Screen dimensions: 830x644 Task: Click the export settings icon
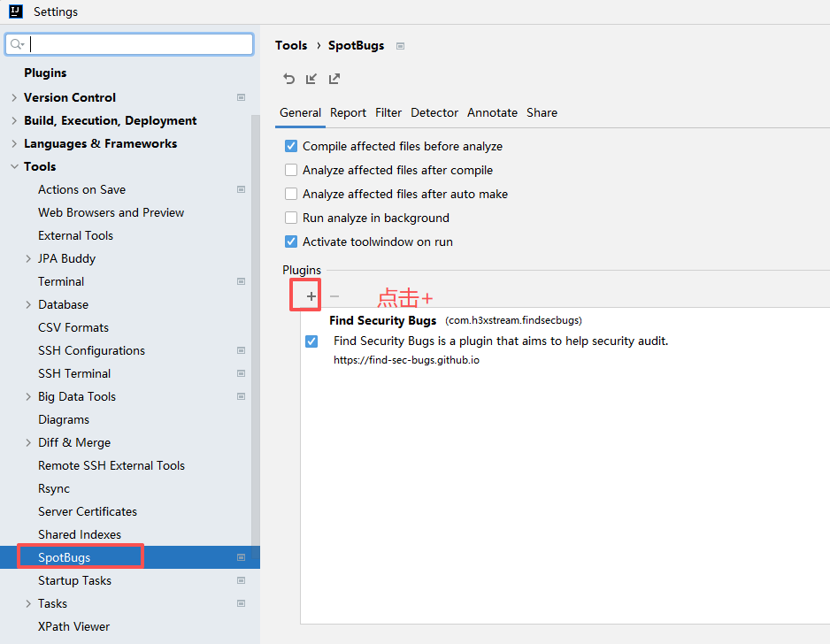[334, 79]
